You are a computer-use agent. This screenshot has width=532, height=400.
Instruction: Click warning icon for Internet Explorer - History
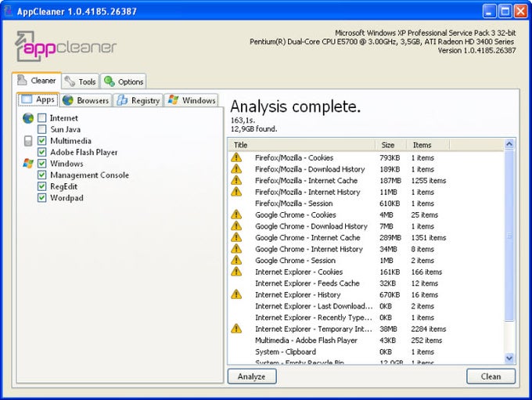236,294
